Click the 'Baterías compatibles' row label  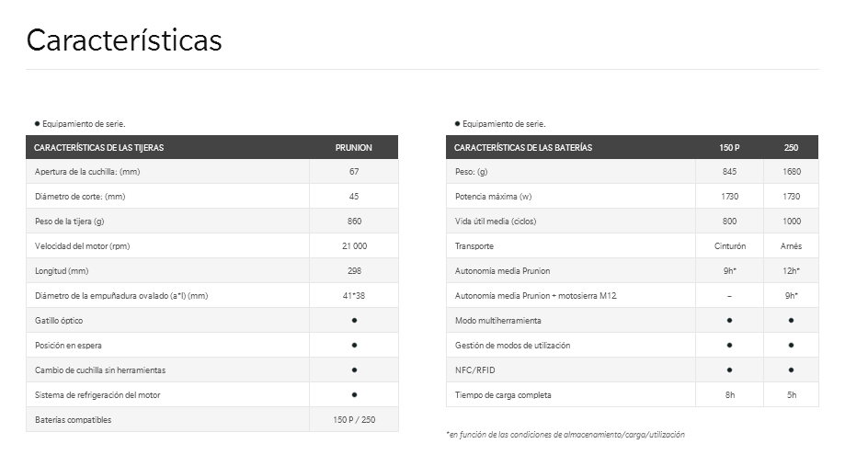(74, 420)
